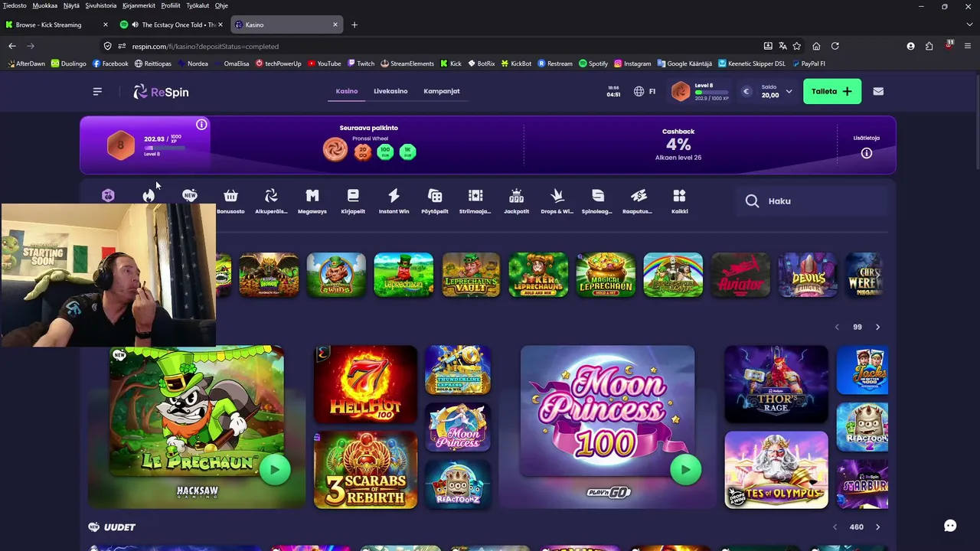Open the Reactoonz game thumbnail
Viewport: 980px width, 551px height.
[x=458, y=484]
